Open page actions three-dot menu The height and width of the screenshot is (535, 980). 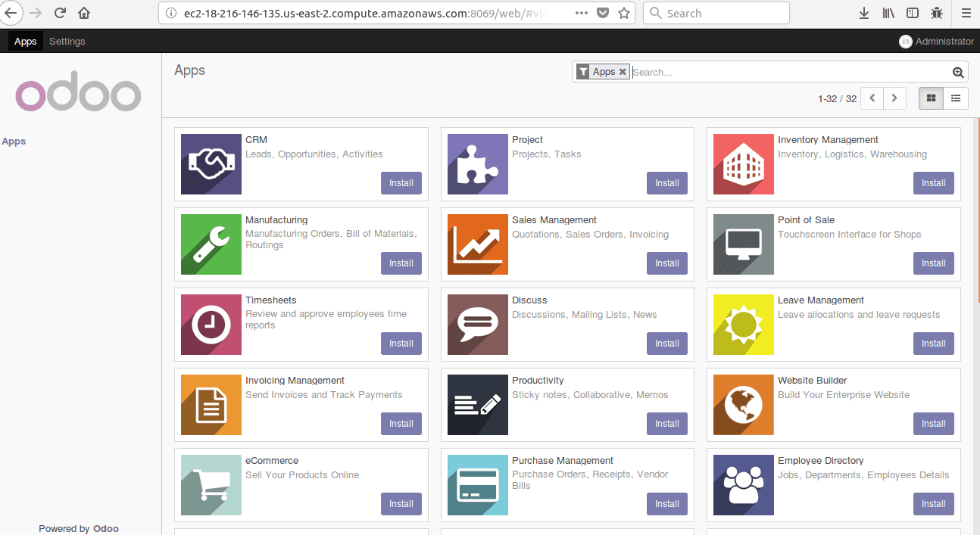tap(581, 13)
